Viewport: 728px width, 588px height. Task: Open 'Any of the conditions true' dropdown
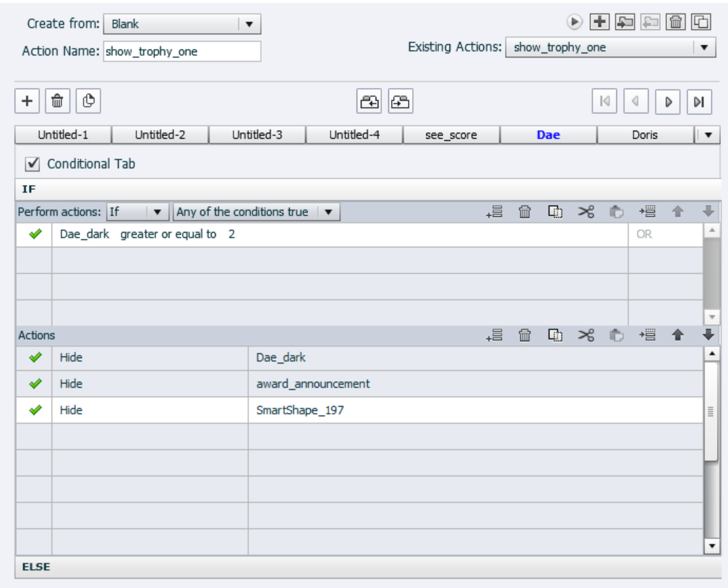point(257,212)
